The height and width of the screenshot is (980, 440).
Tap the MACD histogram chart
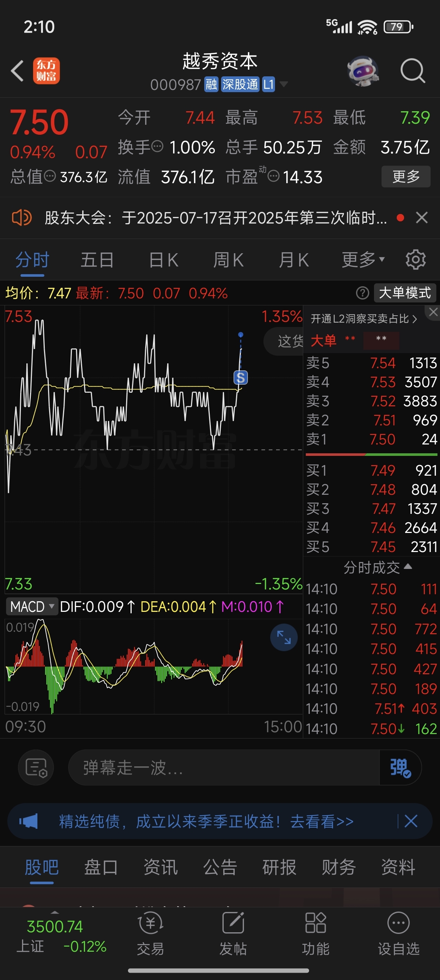click(x=154, y=667)
